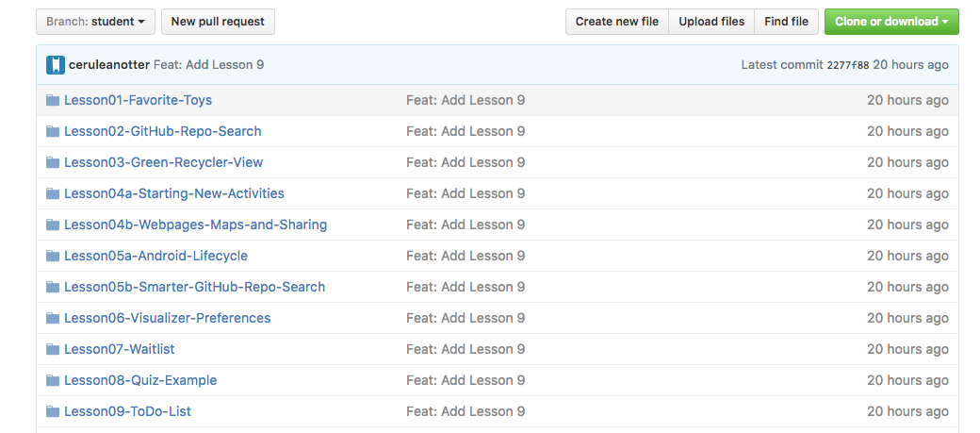This screenshot has width=980, height=433.
Task: Click the Create new file button
Action: pos(617,22)
